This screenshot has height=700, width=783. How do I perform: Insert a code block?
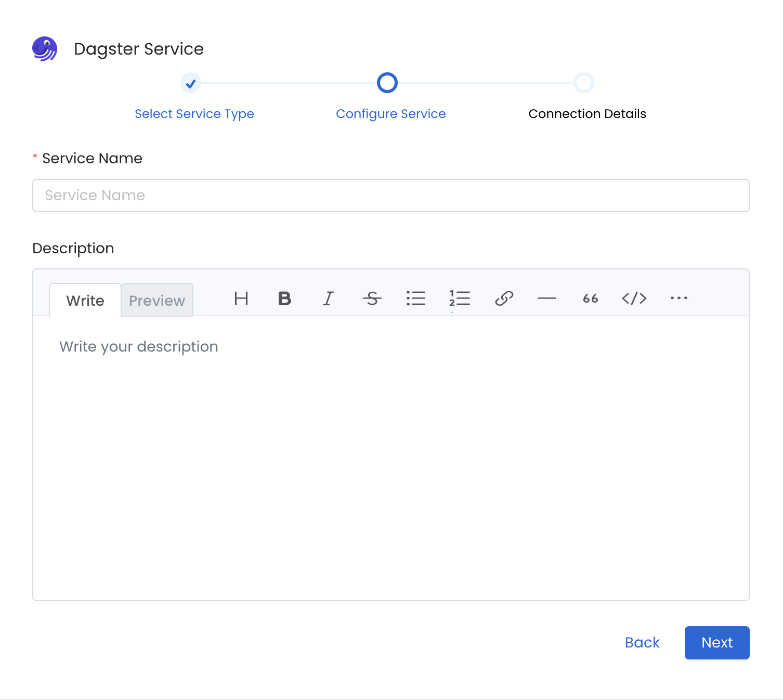634,299
